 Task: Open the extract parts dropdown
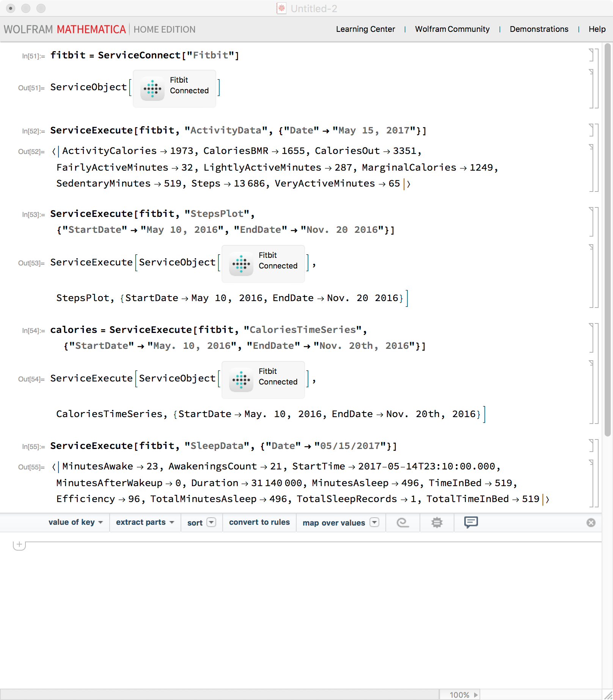tap(145, 522)
